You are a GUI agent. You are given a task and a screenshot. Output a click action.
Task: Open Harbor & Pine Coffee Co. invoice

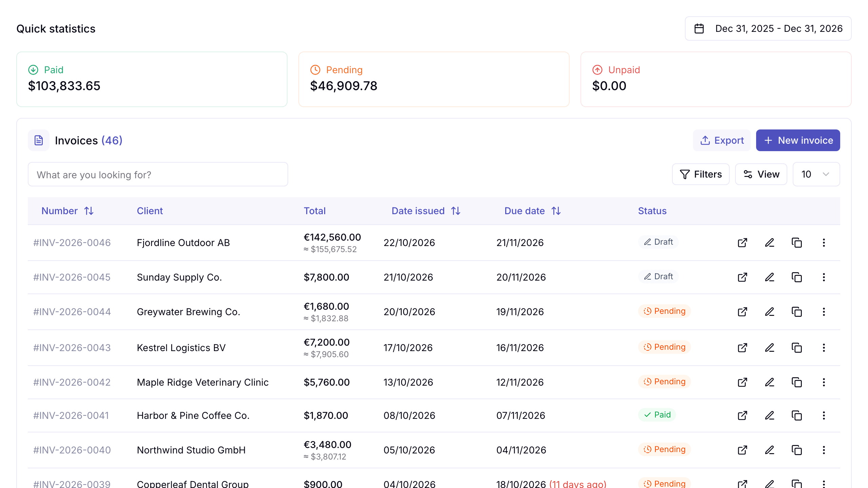(x=743, y=415)
